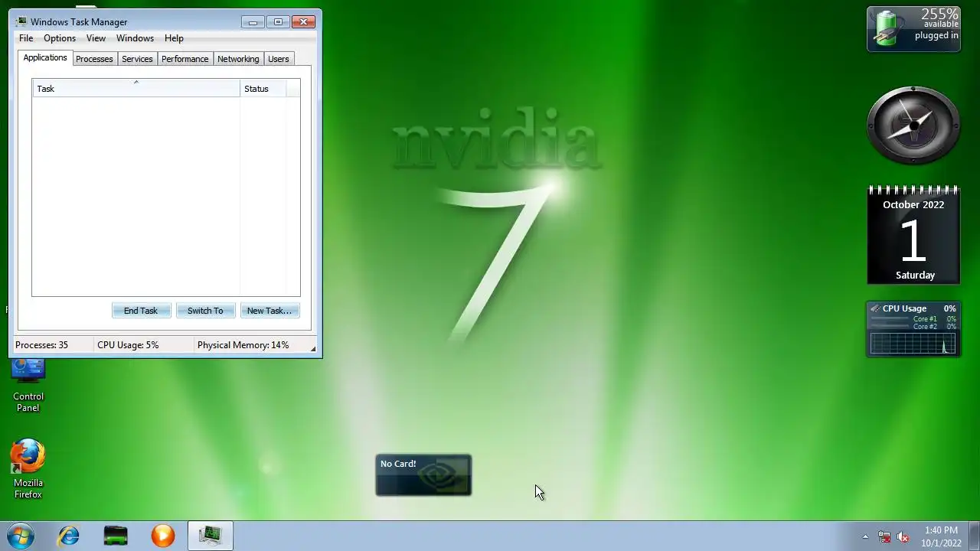Screen dimensions: 980x551
Task: Switch to the Networking tab
Action: [238, 59]
